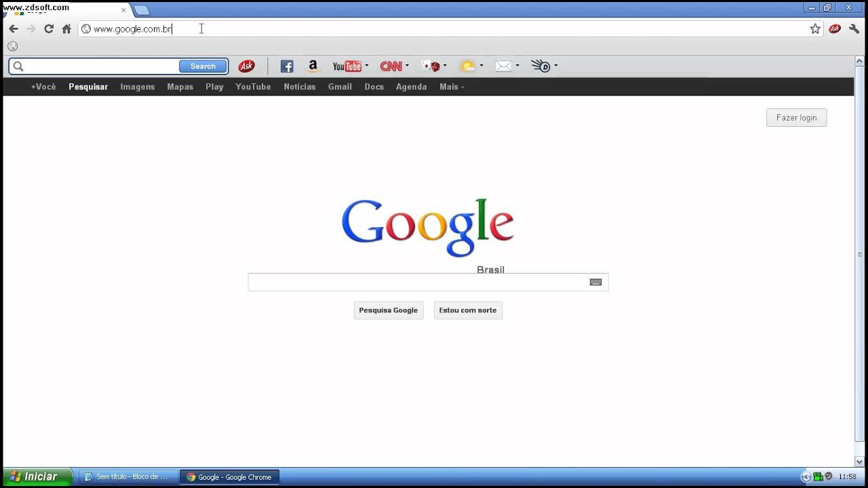This screenshot has height=488, width=868.
Task: Expand hidden system tray icons arrow
Action: coord(806,476)
